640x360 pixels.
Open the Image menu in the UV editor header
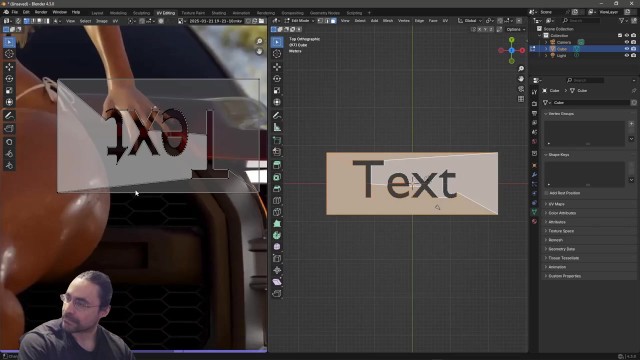coord(102,21)
